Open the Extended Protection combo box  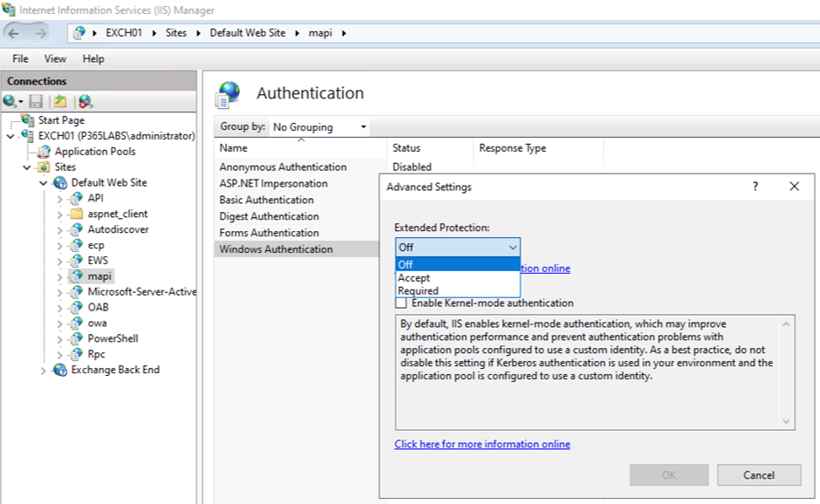[x=458, y=248]
